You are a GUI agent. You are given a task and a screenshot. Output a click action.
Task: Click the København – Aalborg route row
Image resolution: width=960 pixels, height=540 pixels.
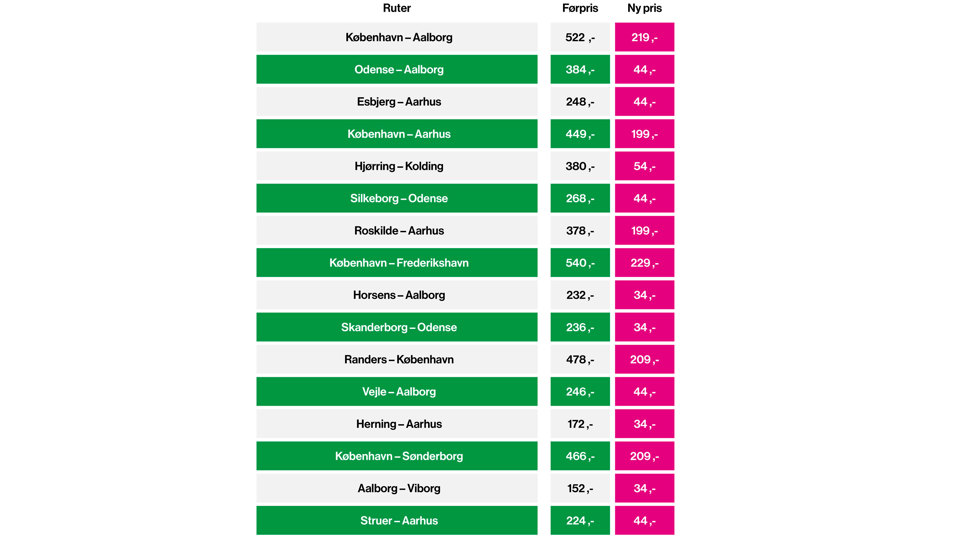[x=397, y=38]
